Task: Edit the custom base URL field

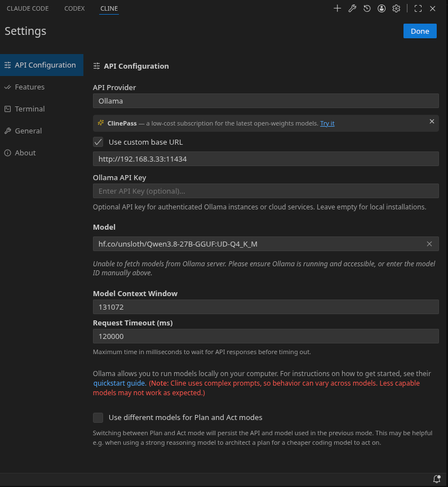Action: (266, 159)
